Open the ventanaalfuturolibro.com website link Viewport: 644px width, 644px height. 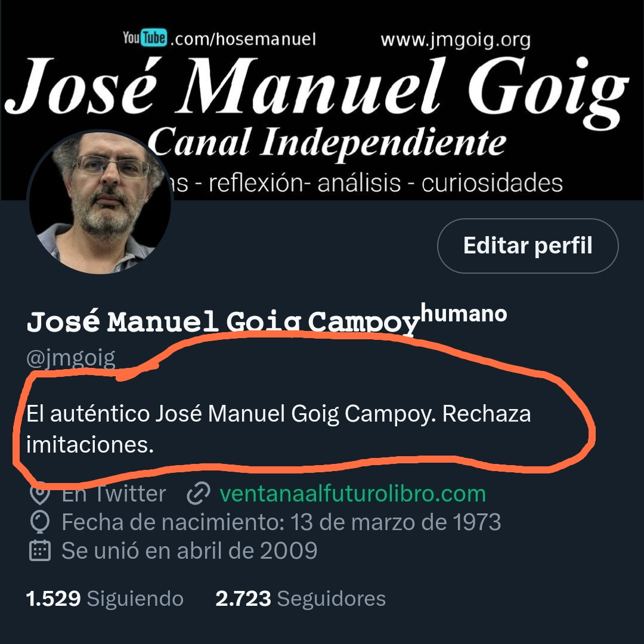(352, 493)
